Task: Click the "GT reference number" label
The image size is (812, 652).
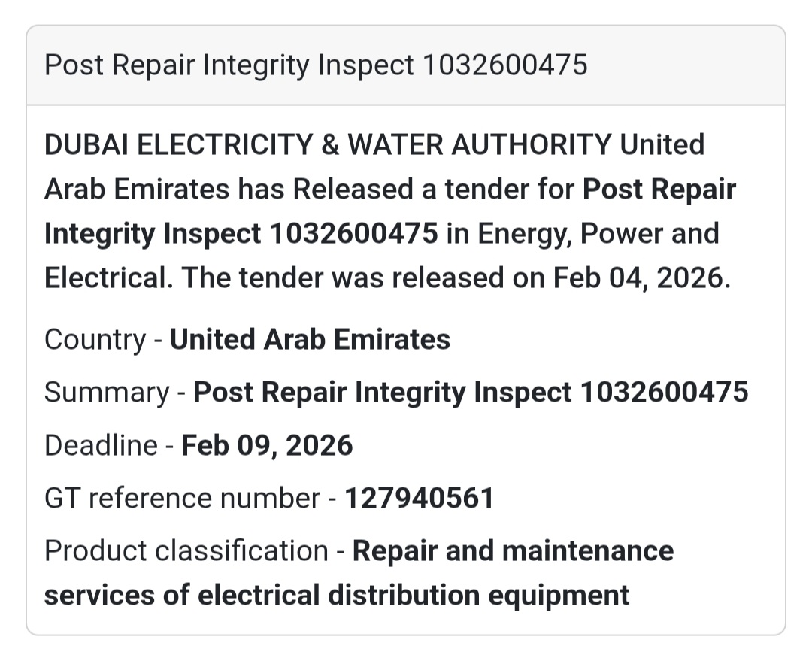Action: pyautogui.click(x=182, y=498)
